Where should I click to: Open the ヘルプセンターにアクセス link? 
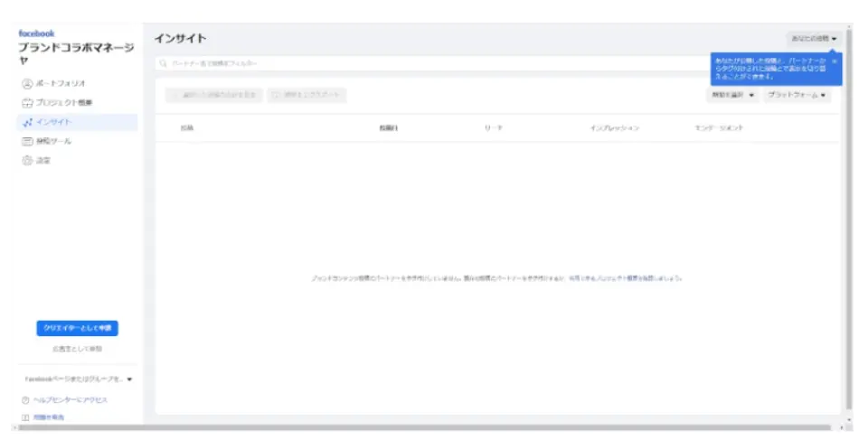(71, 400)
